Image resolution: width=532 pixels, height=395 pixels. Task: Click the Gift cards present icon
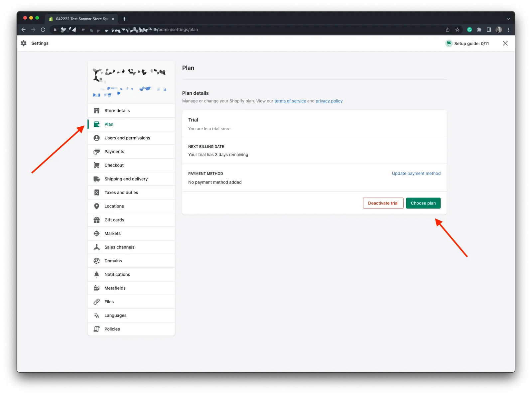pos(97,220)
